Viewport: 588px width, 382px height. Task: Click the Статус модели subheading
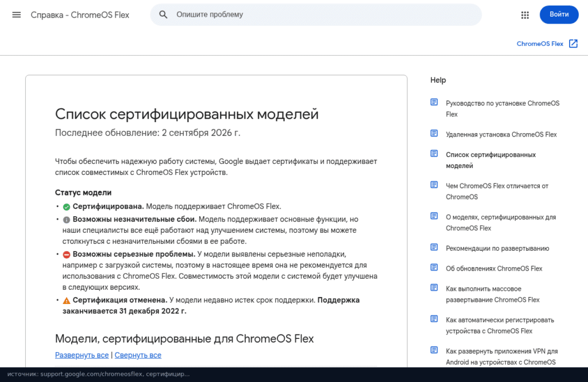(x=83, y=193)
